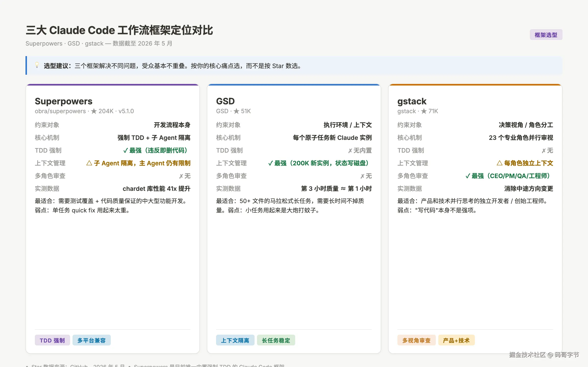588x367 pixels.
Task: Click value 决策视角 / 角色分工
Action: coord(526,125)
